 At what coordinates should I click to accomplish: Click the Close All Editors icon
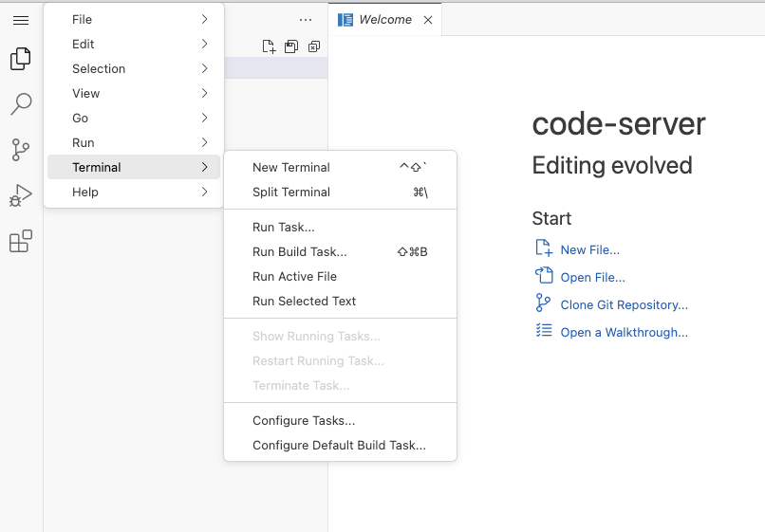314,46
